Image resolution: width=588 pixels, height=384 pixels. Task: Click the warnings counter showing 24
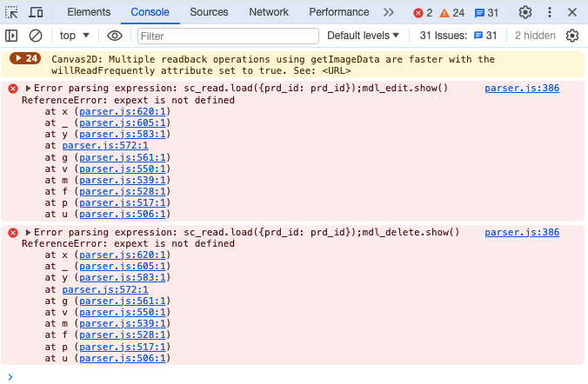pos(452,13)
